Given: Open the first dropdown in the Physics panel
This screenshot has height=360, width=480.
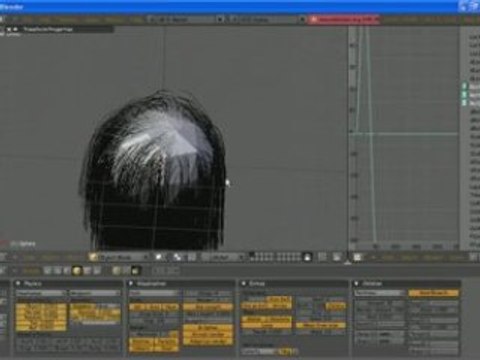Looking at the screenshot, I should (41, 293).
